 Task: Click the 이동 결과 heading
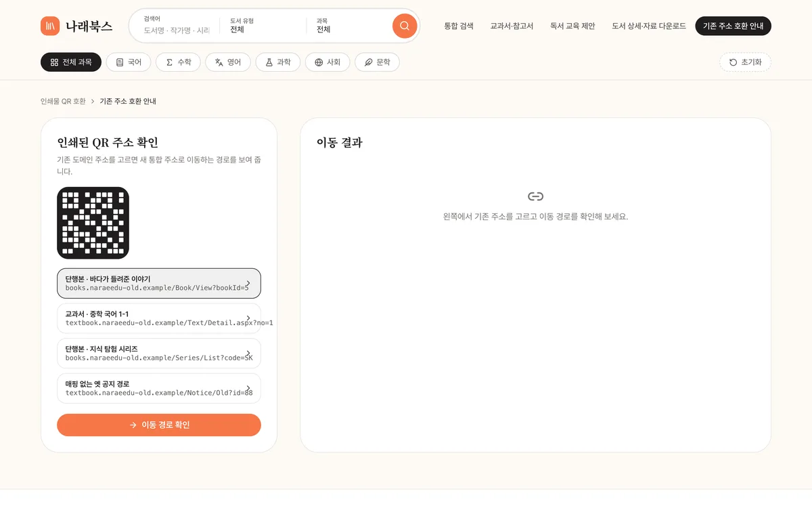(339, 142)
